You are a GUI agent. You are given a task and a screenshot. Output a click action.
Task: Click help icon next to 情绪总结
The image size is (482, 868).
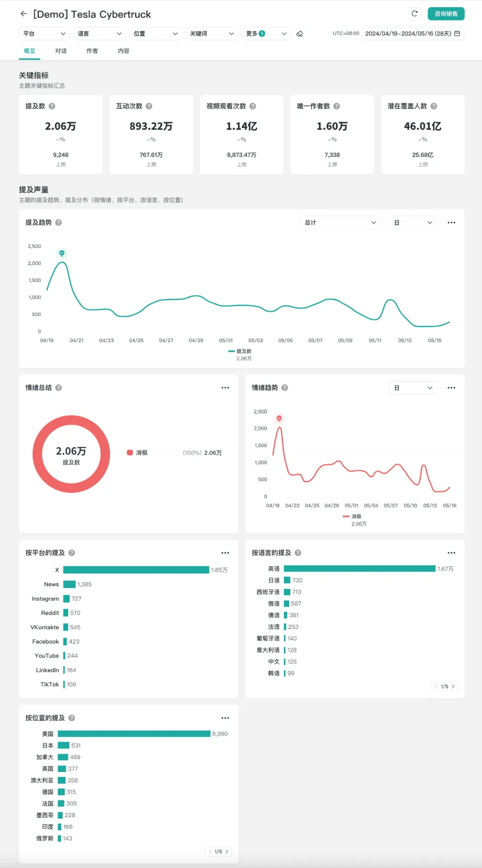(58, 388)
